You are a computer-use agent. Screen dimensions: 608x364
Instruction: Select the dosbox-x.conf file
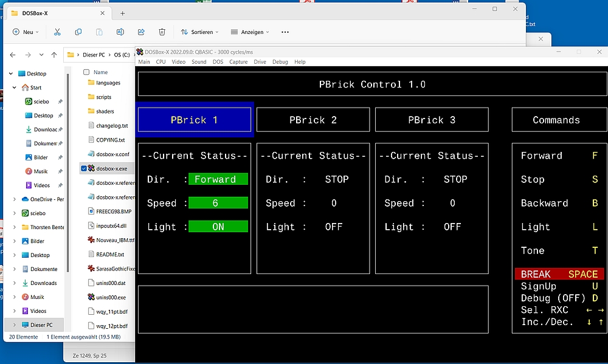109,154
